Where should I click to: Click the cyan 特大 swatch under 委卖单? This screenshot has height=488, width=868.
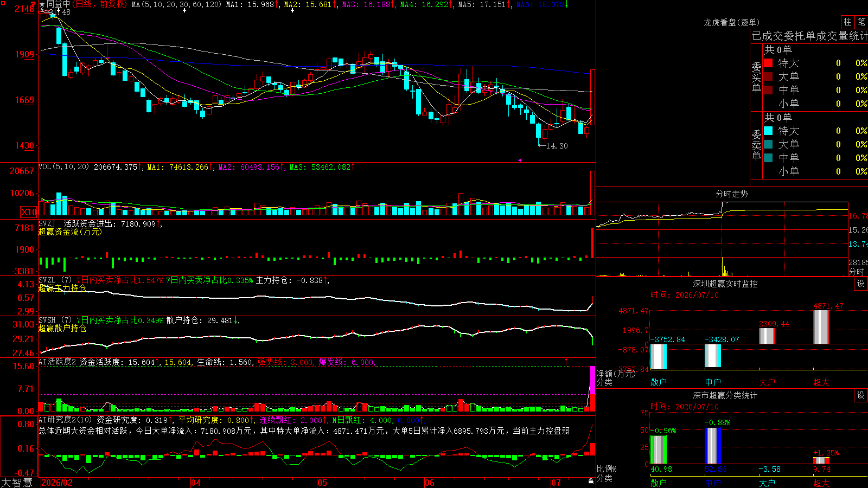tap(768, 131)
